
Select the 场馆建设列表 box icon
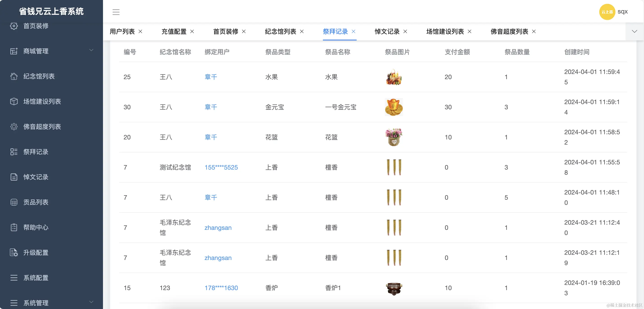tap(14, 101)
